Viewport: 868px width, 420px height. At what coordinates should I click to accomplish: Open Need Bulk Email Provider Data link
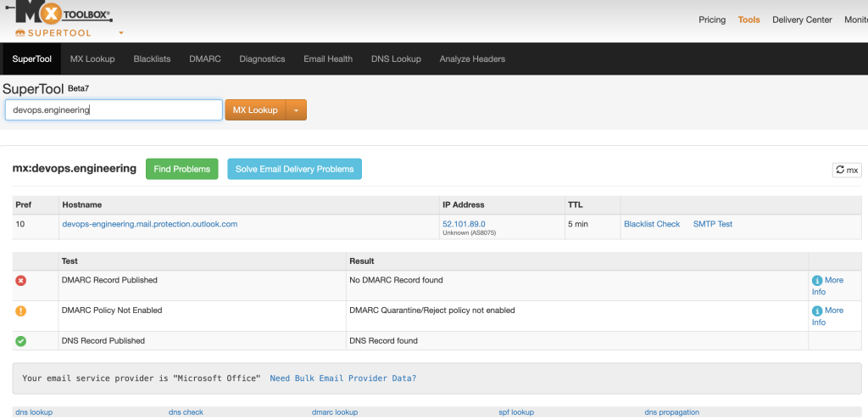[x=343, y=378]
